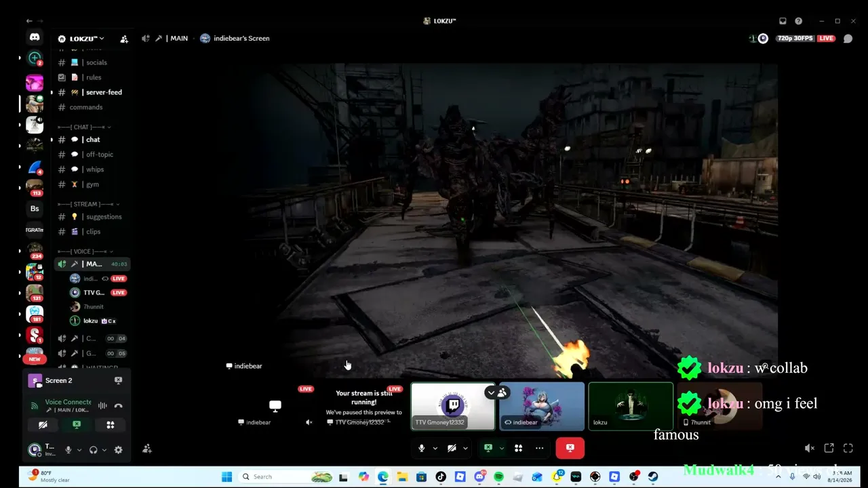Viewport: 868px width, 488px height.
Task: Open User Settings gear icon
Action: coord(119,449)
